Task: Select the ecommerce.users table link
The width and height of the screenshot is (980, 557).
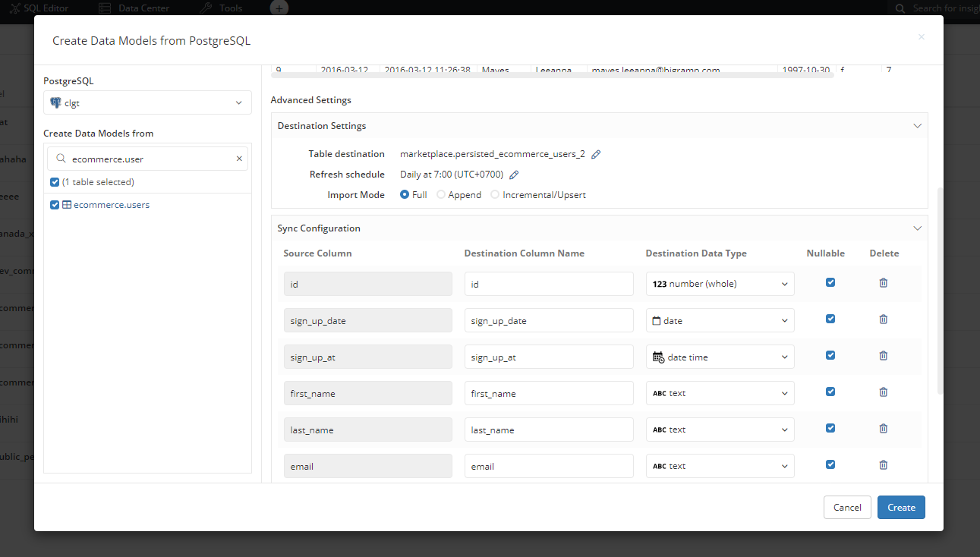Action: click(112, 205)
